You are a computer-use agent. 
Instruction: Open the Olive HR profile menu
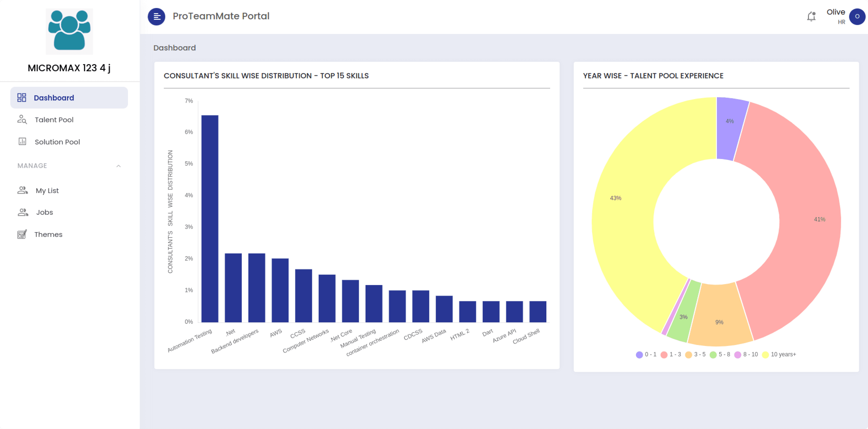836,16
